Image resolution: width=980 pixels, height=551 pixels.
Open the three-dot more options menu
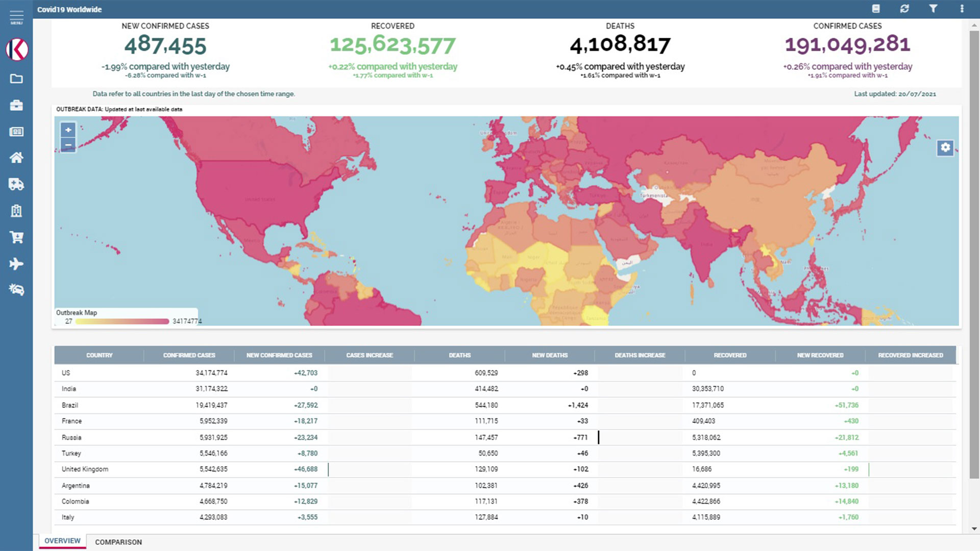click(x=962, y=9)
